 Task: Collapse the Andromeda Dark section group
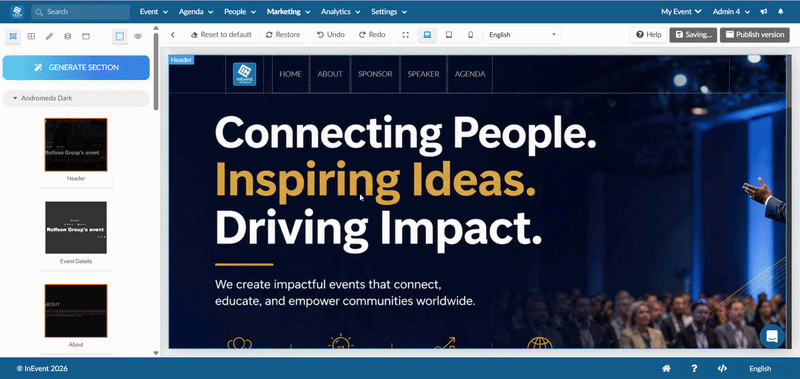(x=76, y=98)
